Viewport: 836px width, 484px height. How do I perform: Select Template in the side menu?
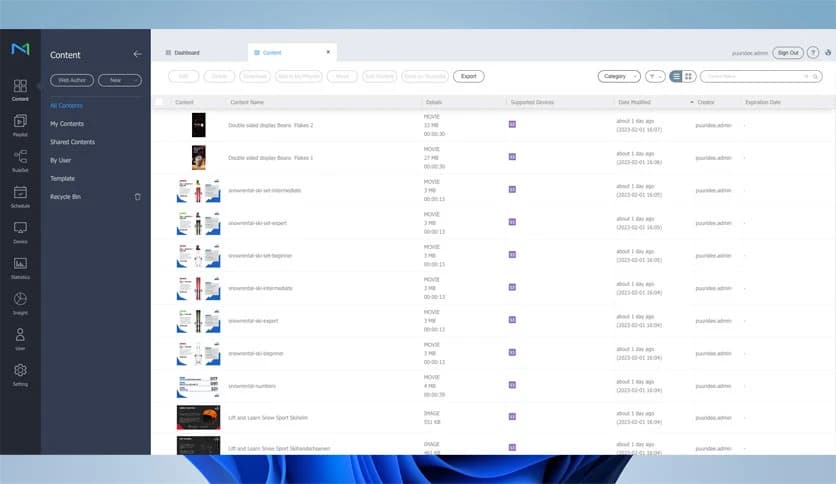62,179
